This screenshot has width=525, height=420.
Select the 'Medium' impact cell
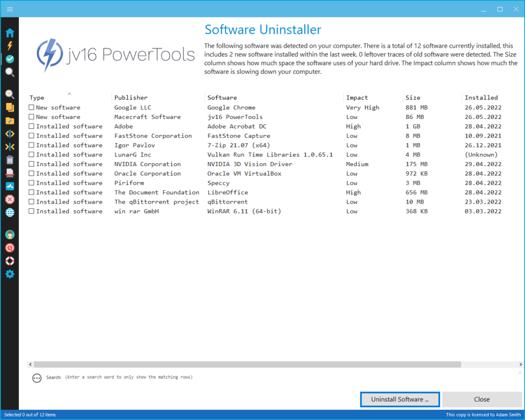click(357, 164)
